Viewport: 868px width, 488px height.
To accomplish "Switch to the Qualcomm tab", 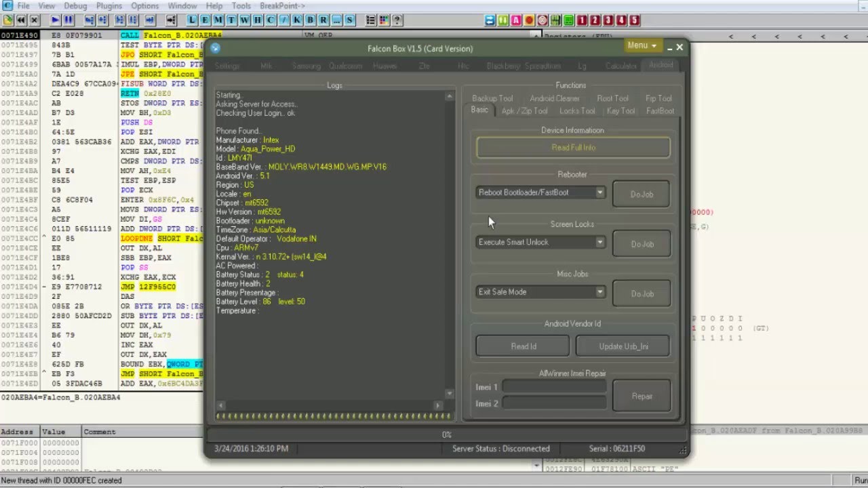I will (x=345, y=66).
